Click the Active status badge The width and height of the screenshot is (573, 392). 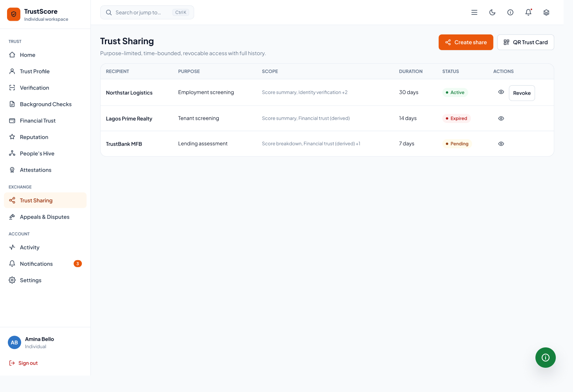coord(455,92)
